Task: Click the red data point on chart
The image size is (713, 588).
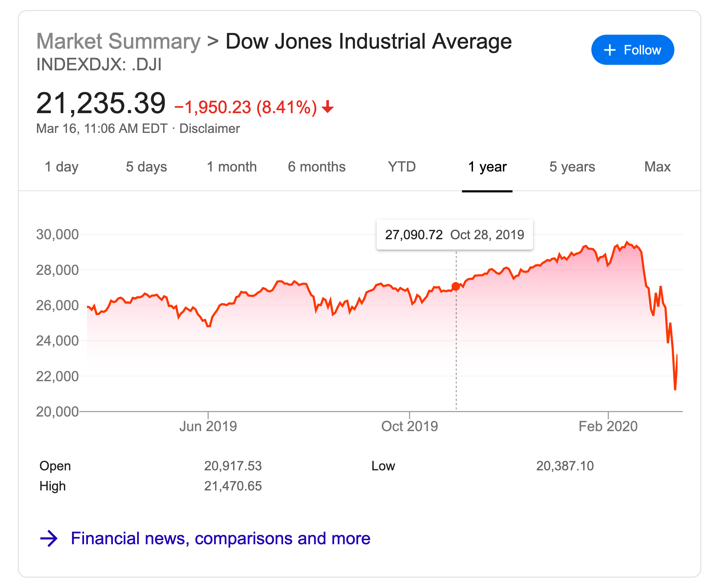Action: 456,287
